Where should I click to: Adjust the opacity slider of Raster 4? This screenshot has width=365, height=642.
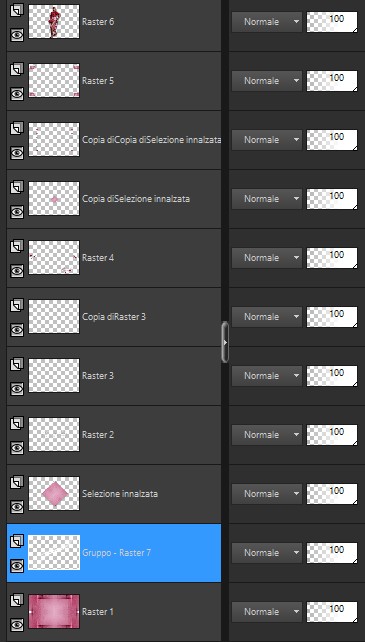332,258
